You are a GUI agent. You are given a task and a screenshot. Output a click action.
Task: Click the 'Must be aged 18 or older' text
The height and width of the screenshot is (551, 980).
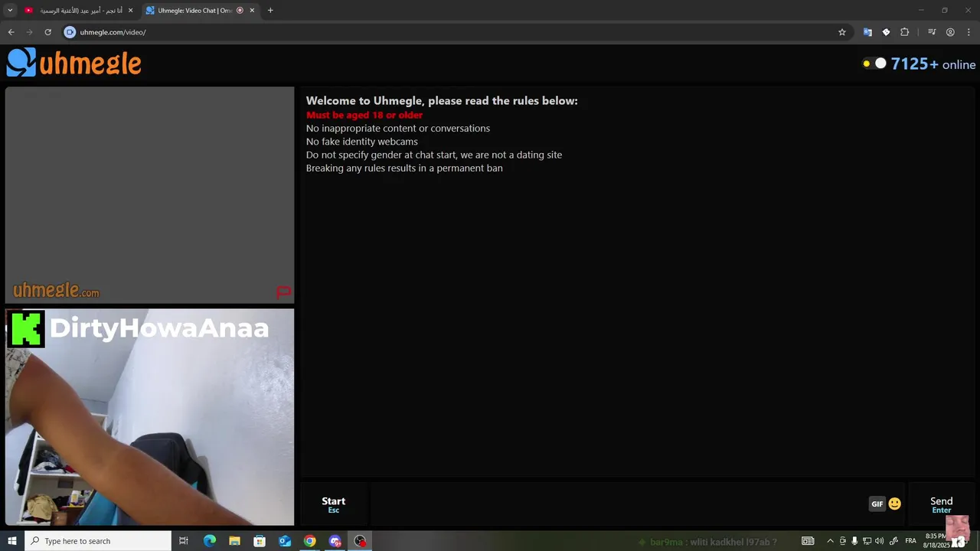coord(364,115)
